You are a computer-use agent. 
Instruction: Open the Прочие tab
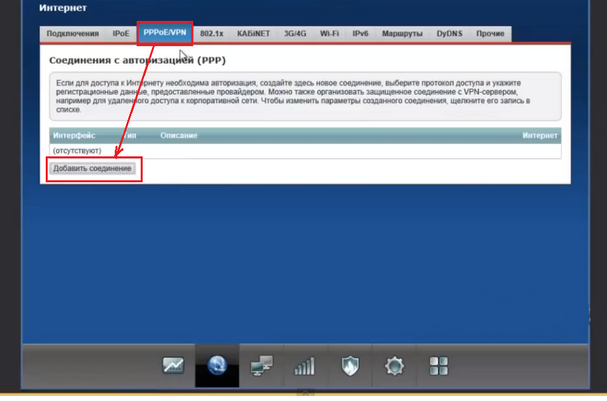tap(490, 34)
